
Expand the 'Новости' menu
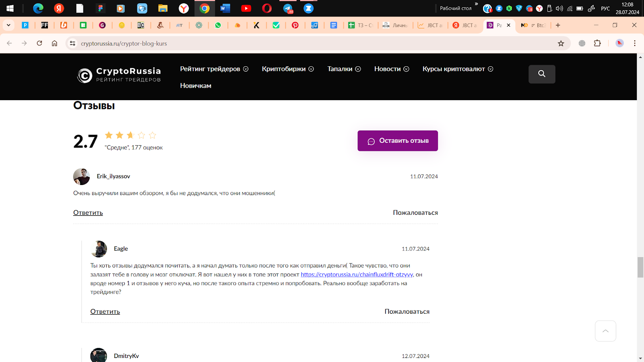(392, 69)
